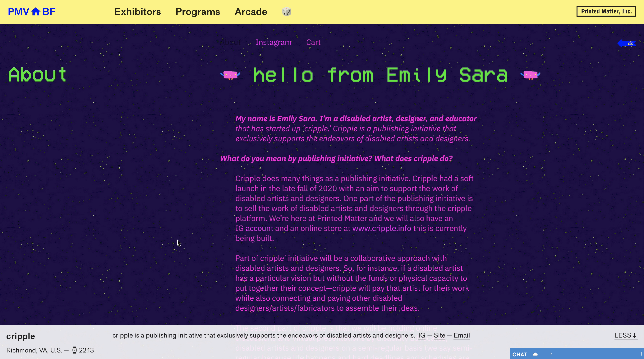The height and width of the screenshot is (359, 644).
Task: Open the Email link in footer
Action: 462,335
